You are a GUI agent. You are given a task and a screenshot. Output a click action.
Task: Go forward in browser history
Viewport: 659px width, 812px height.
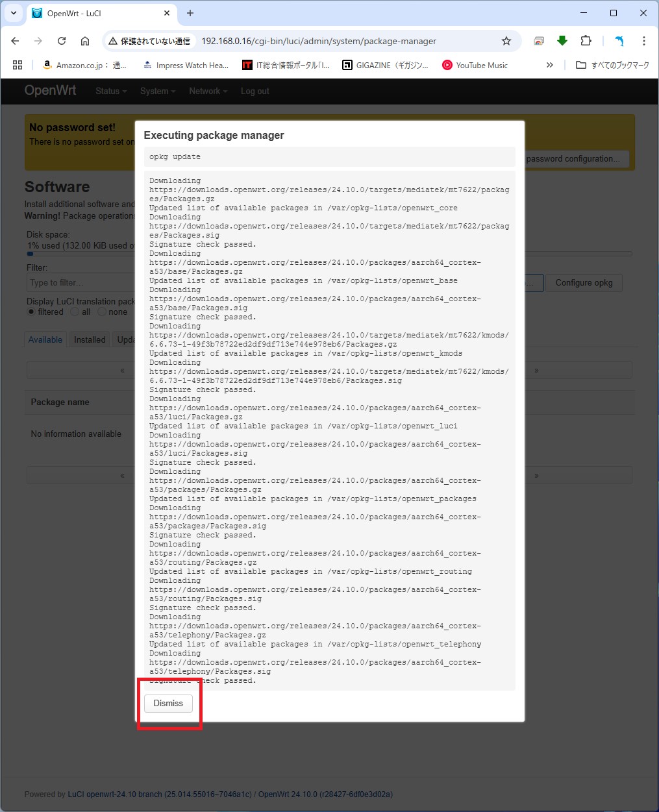(38, 41)
